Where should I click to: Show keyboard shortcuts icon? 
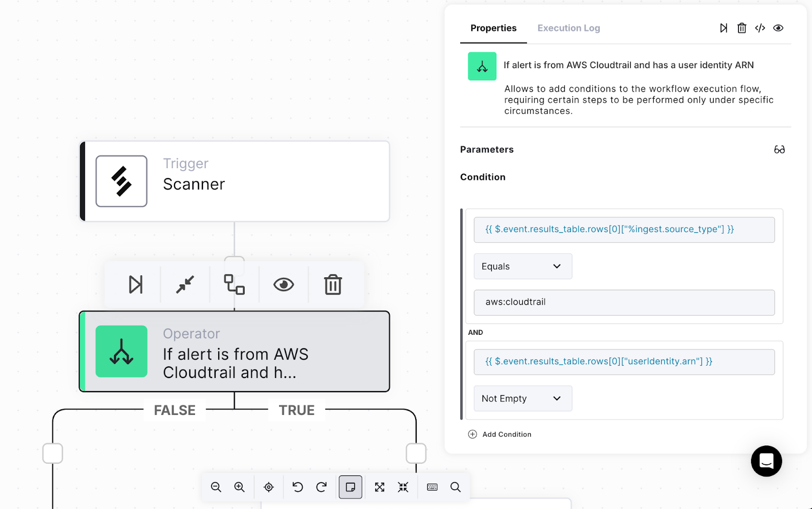(432, 487)
